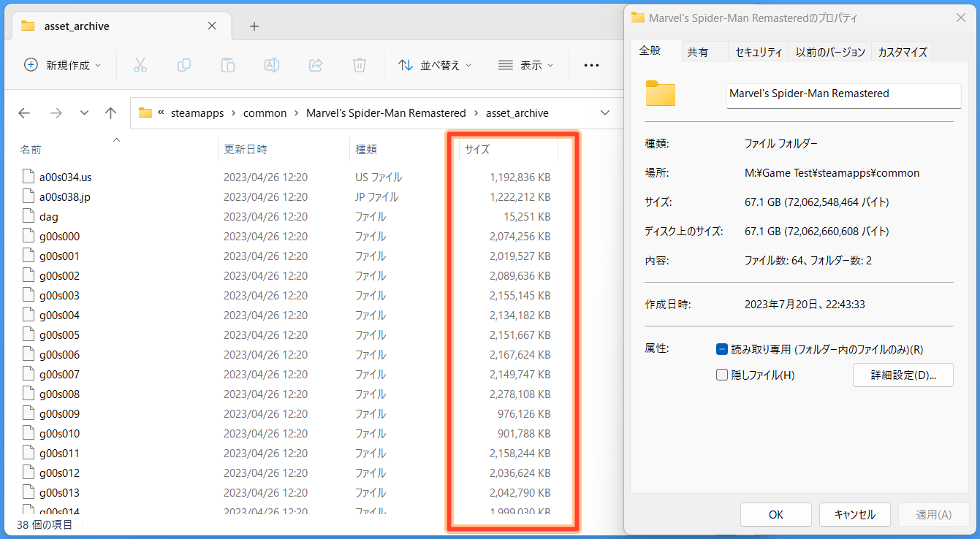Select the file g00s012
The image size is (980, 539).
[59, 473]
